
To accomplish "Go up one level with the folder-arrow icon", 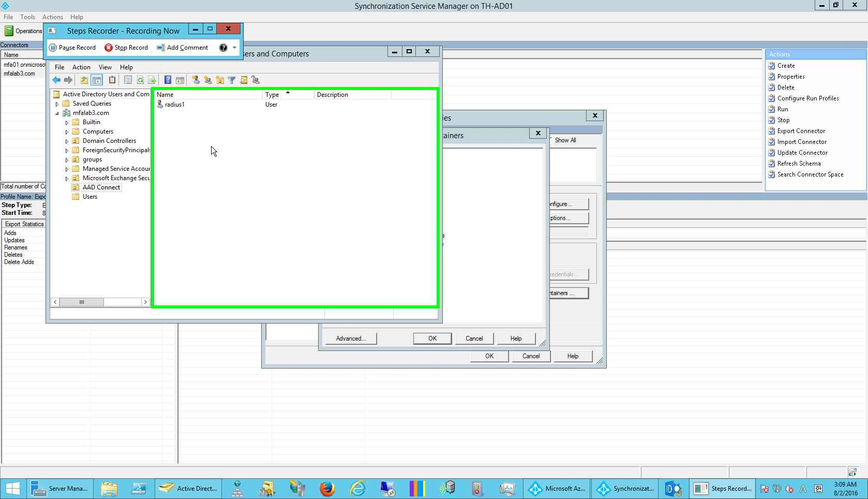I will click(x=84, y=80).
